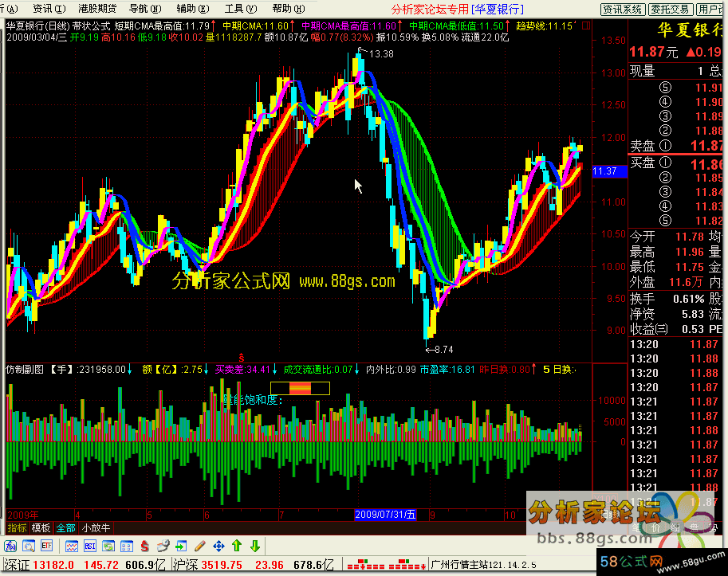Click the 额【亿】:2.75 label

coord(172,369)
